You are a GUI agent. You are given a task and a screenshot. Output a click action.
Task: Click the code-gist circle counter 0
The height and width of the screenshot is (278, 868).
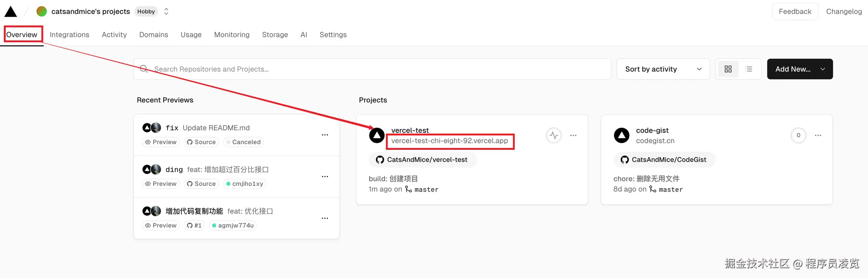tap(798, 136)
